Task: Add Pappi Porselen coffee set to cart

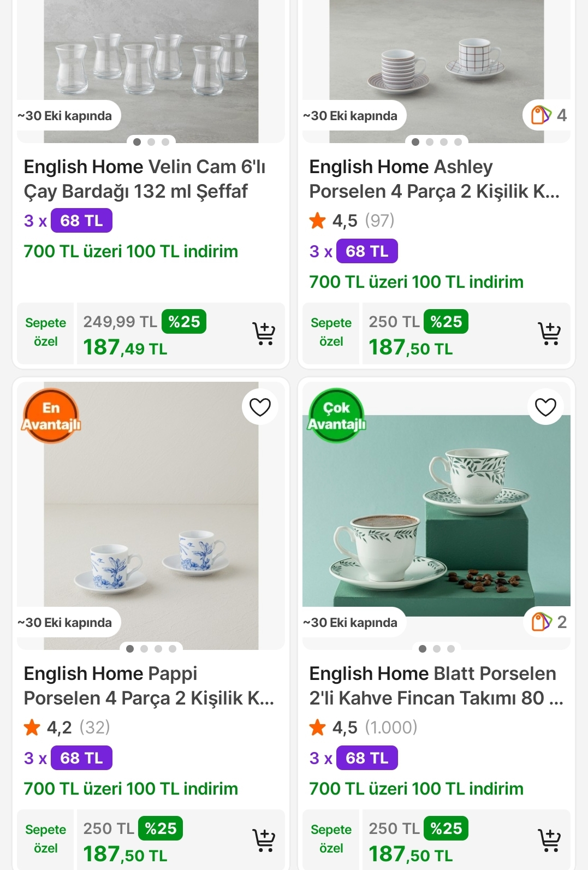Action: (264, 840)
